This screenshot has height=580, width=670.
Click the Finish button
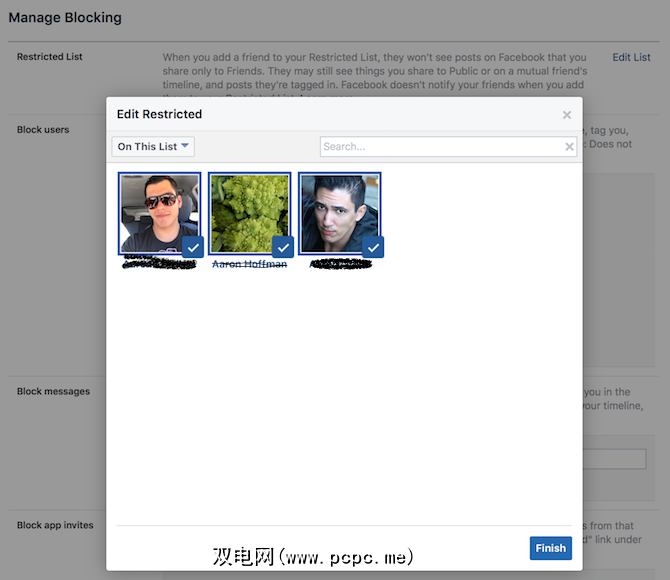pos(551,548)
